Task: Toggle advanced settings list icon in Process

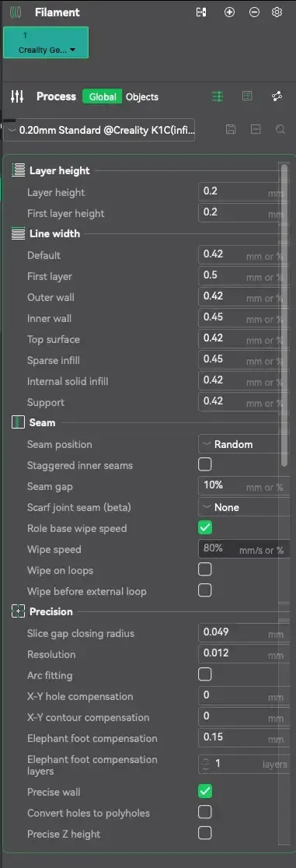Action: 218,96
